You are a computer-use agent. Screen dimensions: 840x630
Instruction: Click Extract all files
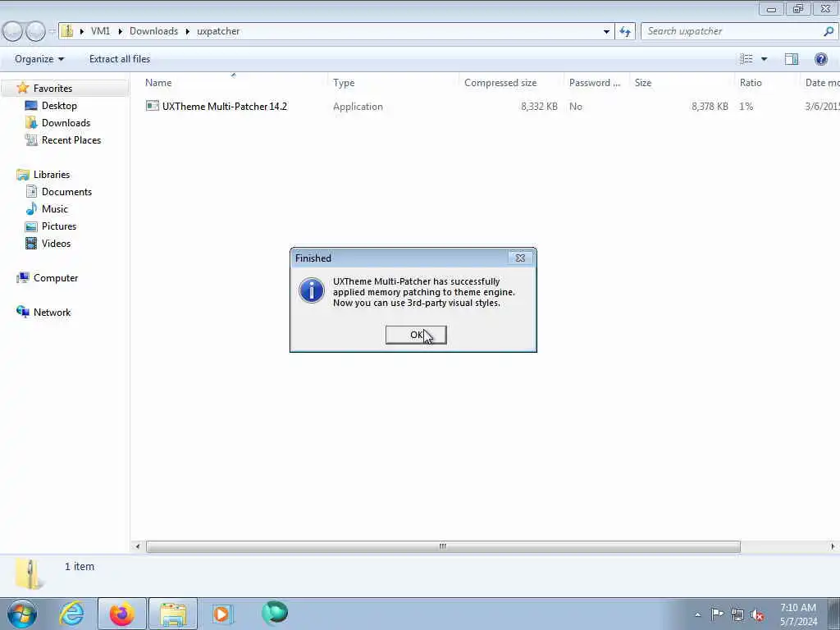point(120,59)
